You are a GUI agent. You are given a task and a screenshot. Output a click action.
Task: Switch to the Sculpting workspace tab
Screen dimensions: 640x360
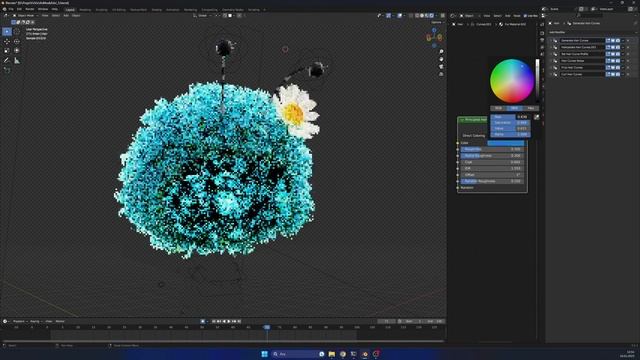point(101,9)
